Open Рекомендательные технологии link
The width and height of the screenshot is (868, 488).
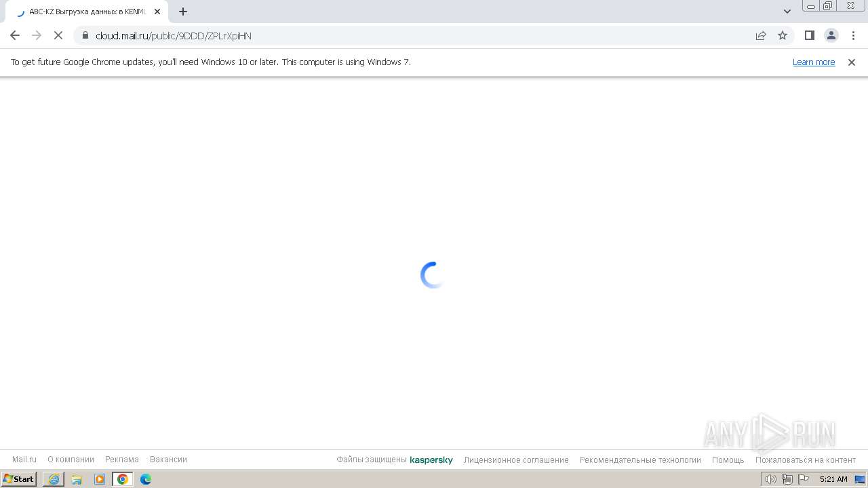[x=640, y=460]
